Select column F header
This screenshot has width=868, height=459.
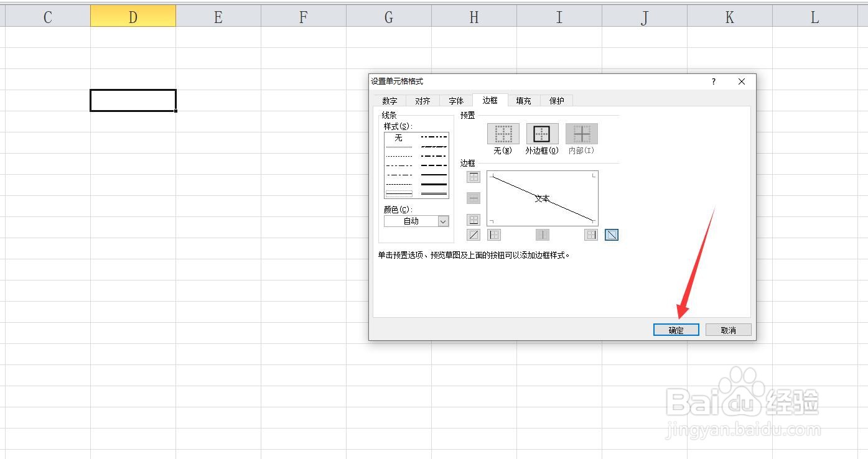coord(304,17)
